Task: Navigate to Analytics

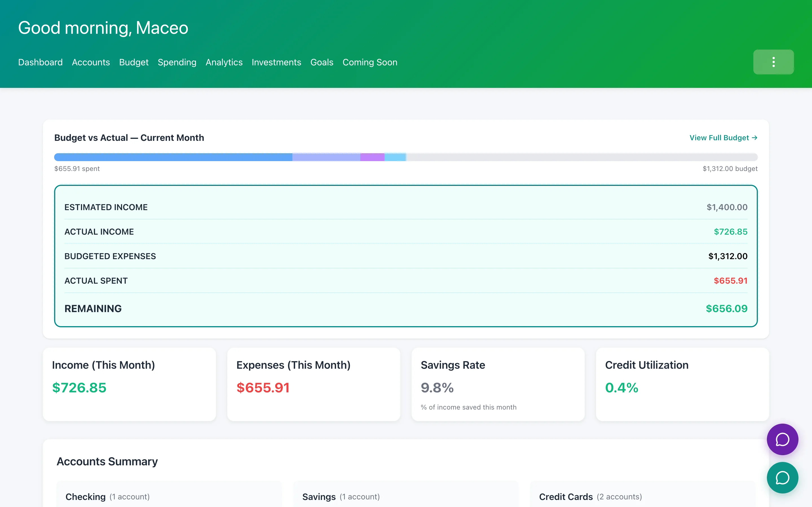Action: point(224,62)
